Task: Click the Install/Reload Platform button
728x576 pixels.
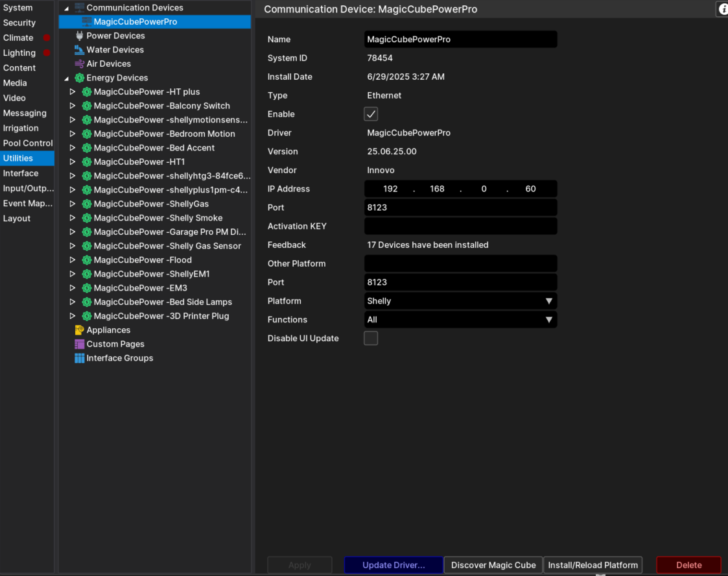Action: tap(593, 565)
